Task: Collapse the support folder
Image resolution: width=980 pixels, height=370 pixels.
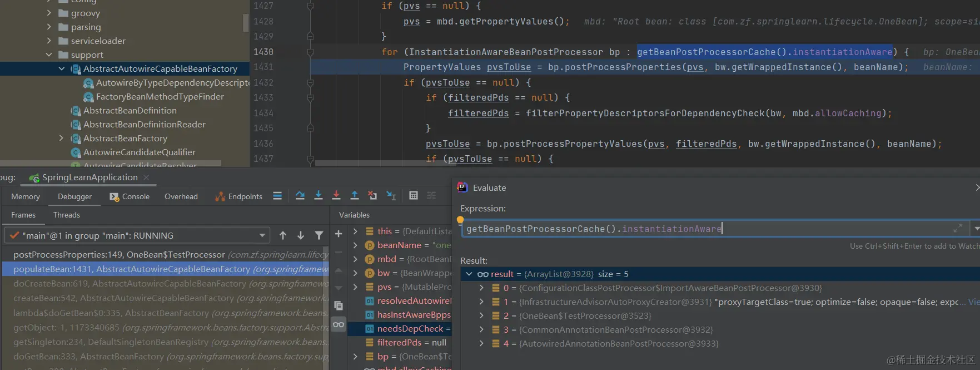Action: point(49,55)
